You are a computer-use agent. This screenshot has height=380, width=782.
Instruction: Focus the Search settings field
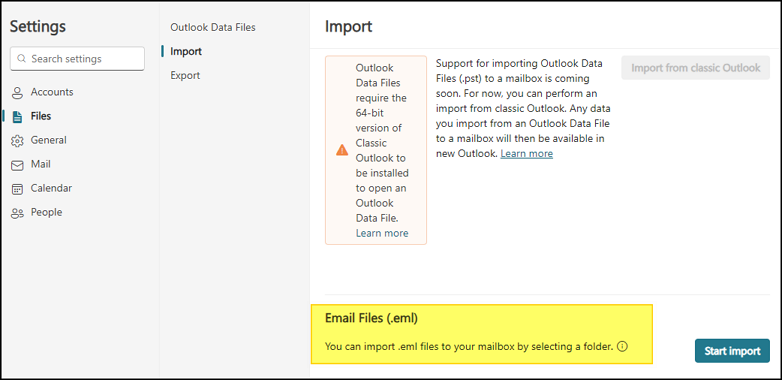(77, 59)
